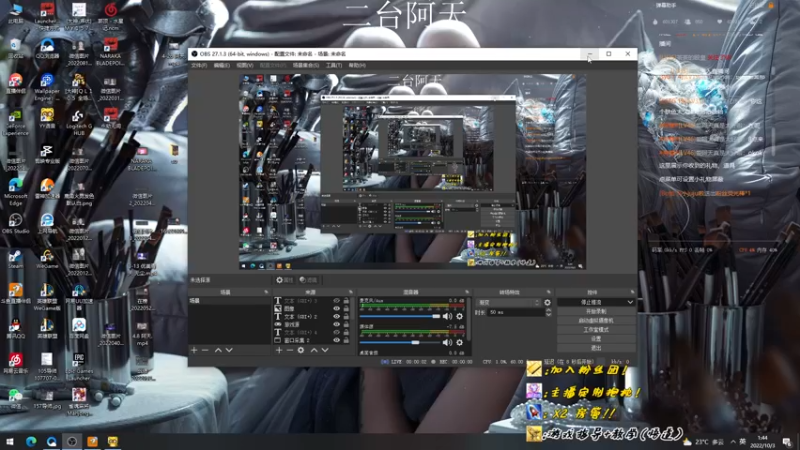Move scene up in scenes panel
Screen dimensions: 800x450
(218, 350)
